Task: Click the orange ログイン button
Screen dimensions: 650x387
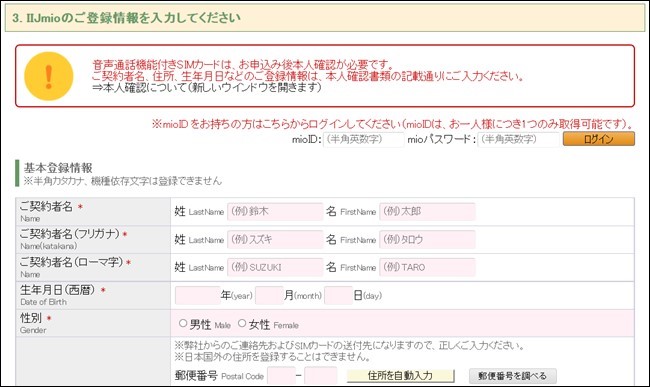Action: click(599, 139)
